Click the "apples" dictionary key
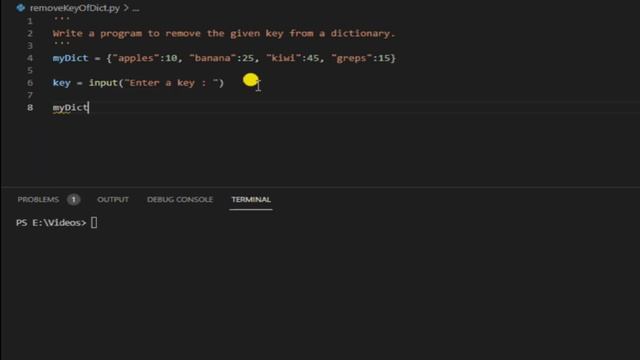Screen dimensions: 640x360 (x=136, y=58)
